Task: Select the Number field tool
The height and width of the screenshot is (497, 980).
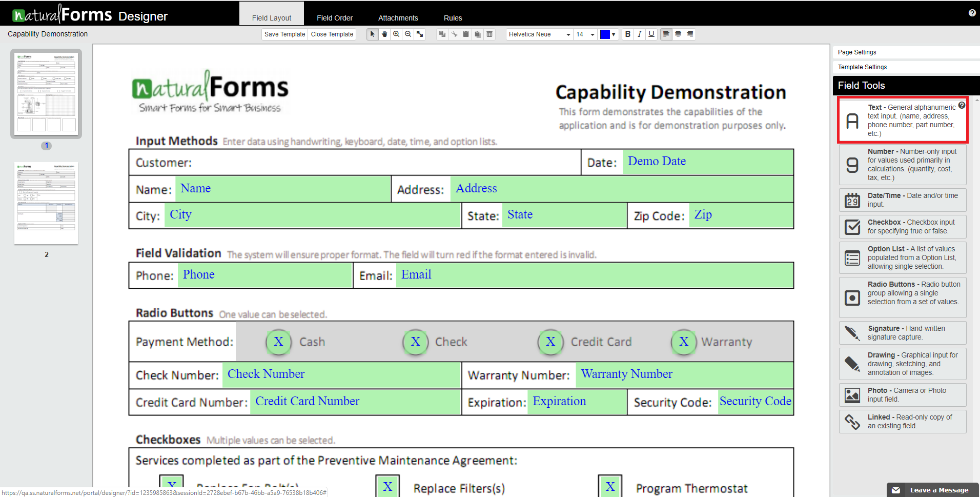Action: tap(903, 165)
